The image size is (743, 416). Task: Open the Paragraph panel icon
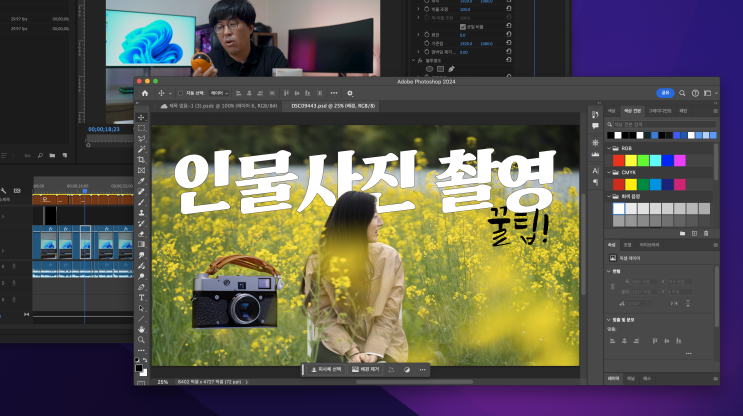pos(595,182)
